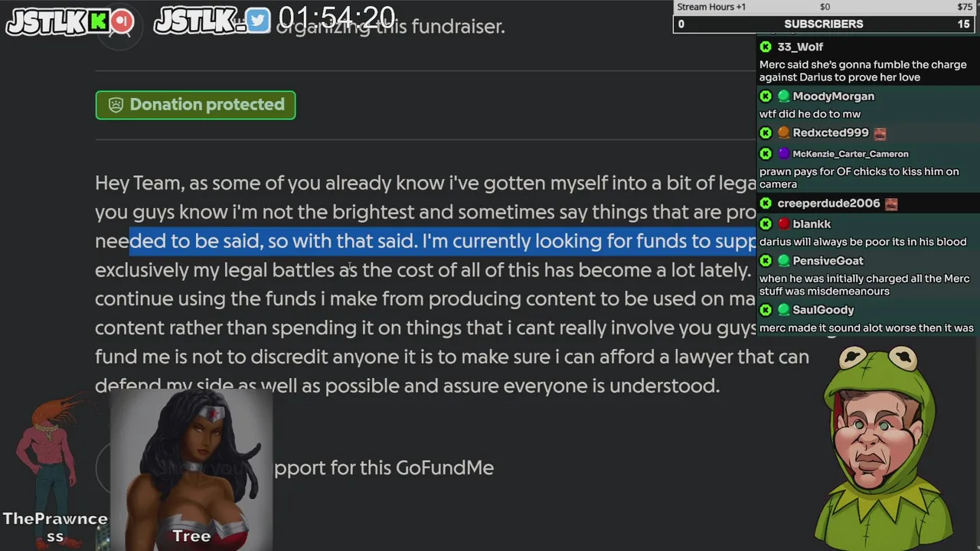Click green avatar dot beside MoodyMorgan

(x=783, y=96)
